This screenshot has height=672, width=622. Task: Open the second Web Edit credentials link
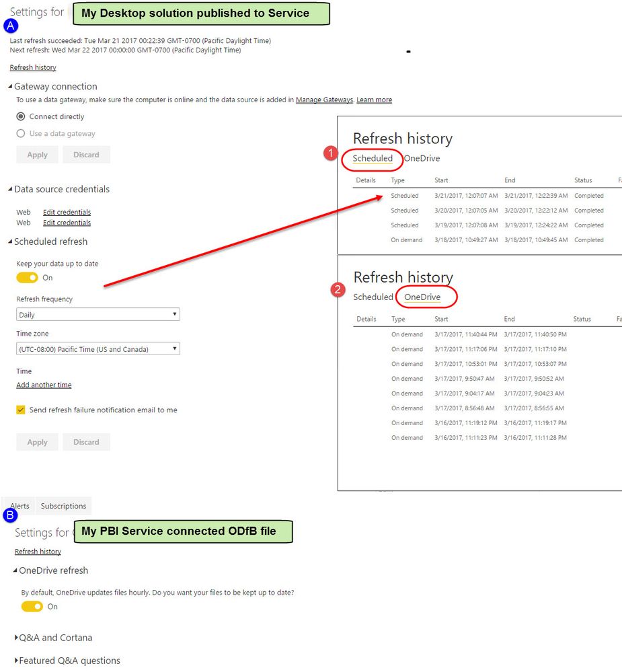[67, 223]
